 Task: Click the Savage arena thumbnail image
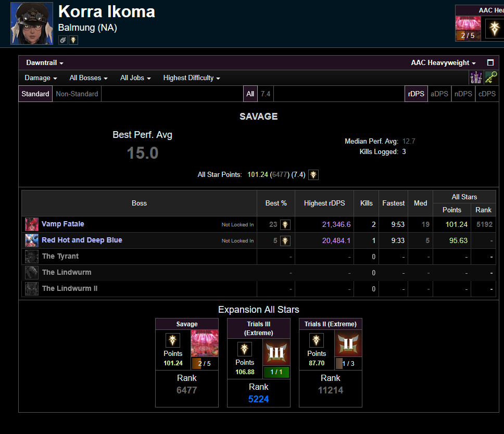(x=205, y=343)
